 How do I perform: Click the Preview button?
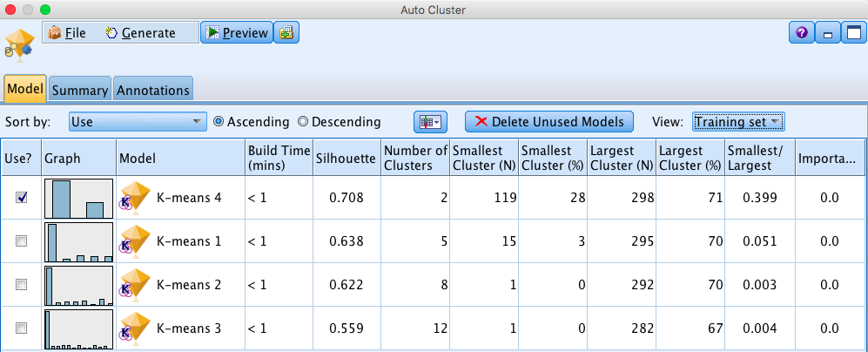[237, 33]
